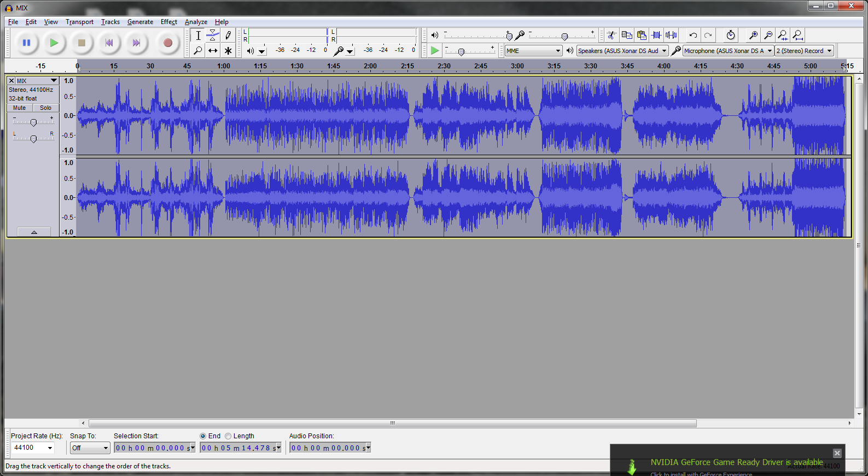Skip to End of the project
868x476 pixels.
pos(136,43)
